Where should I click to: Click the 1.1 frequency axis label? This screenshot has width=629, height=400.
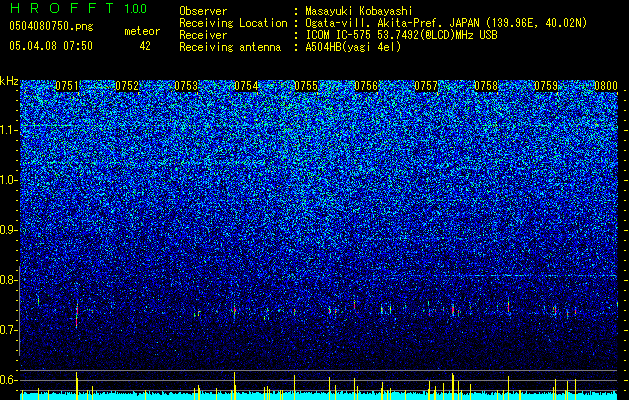tap(8, 130)
